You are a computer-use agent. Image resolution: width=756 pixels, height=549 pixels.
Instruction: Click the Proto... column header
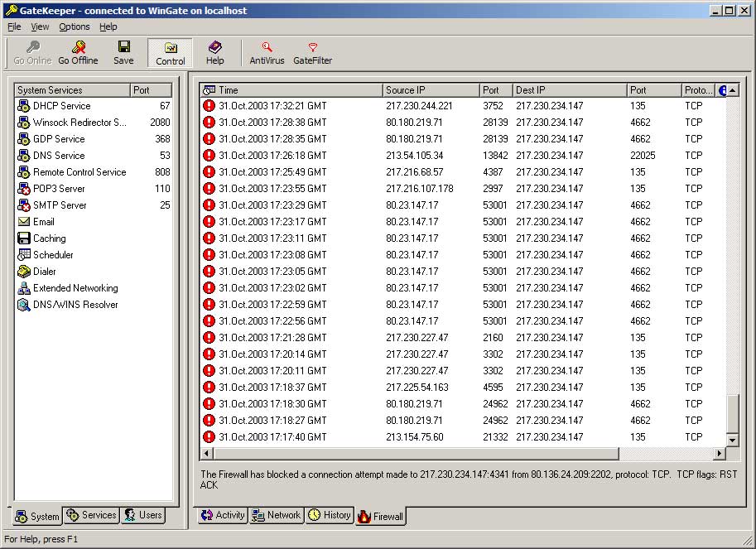coord(698,90)
